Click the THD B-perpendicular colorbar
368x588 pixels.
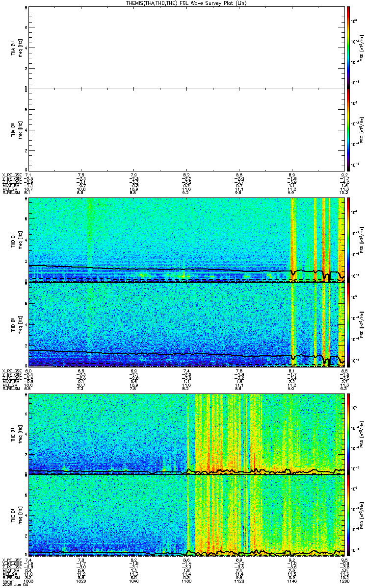click(348, 240)
